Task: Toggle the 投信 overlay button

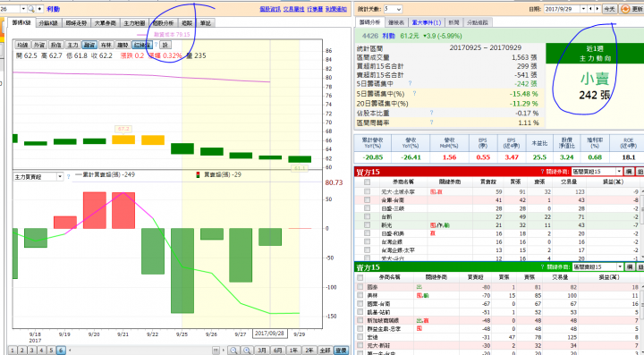Action: [x=55, y=45]
